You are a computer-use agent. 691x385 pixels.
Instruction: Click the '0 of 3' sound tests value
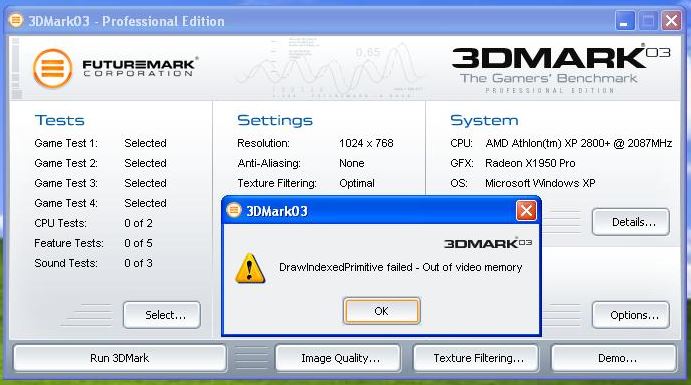point(138,263)
